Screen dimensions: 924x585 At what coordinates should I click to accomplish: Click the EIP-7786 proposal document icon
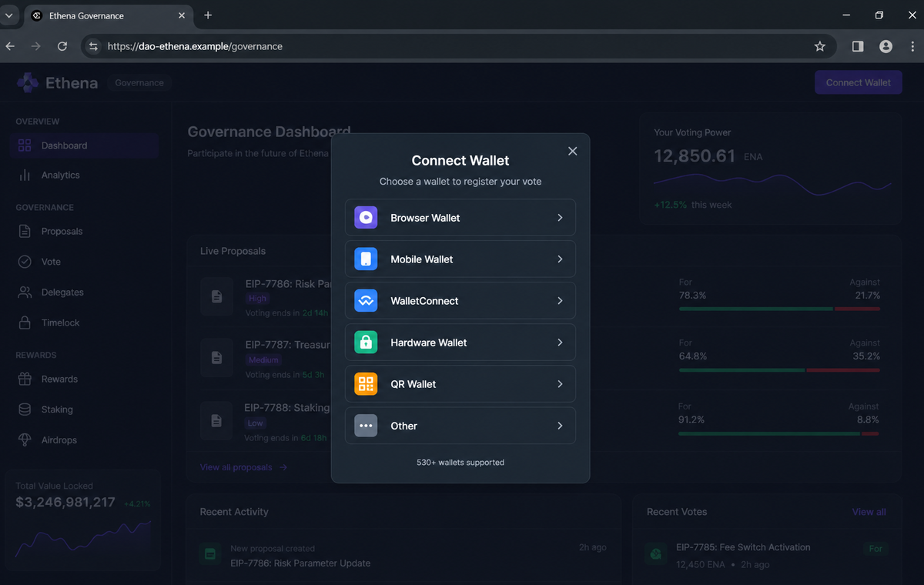coord(216,296)
